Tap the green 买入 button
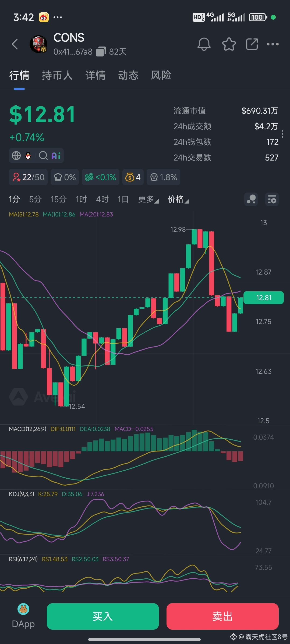 103,616
